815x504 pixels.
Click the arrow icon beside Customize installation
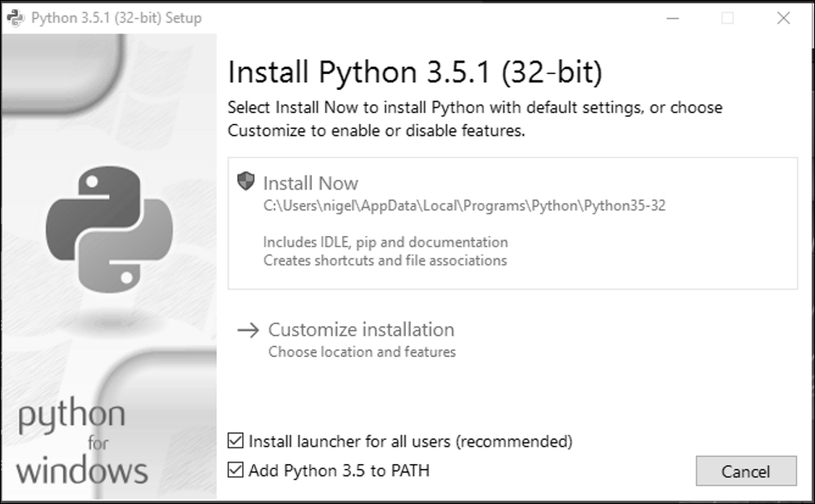[248, 330]
